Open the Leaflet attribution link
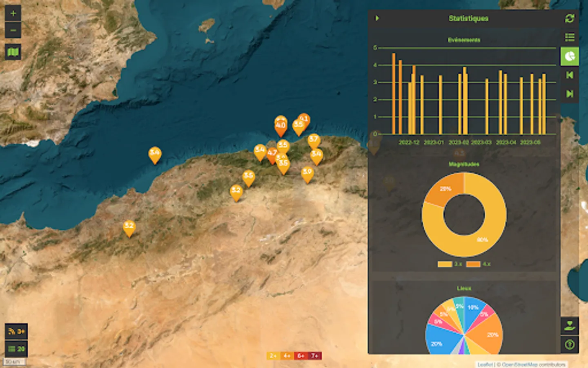Screen dimensions: 588x368 click(x=485, y=364)
